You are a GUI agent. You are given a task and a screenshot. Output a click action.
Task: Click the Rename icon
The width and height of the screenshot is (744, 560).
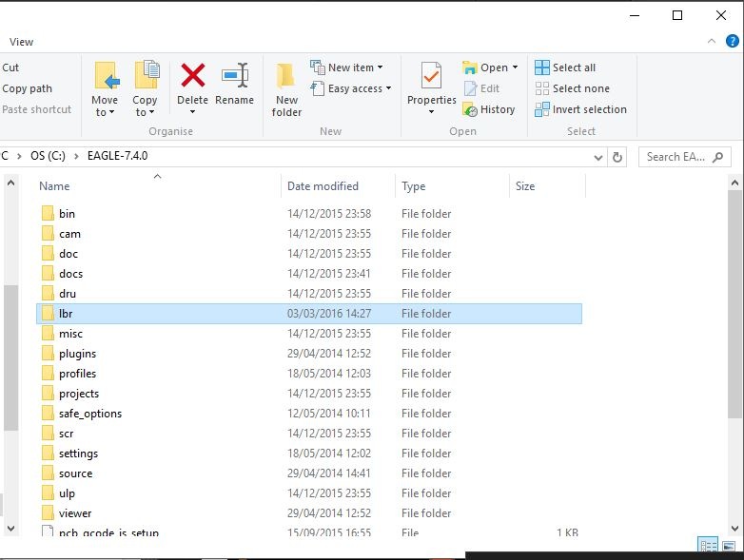click(235, 75)
